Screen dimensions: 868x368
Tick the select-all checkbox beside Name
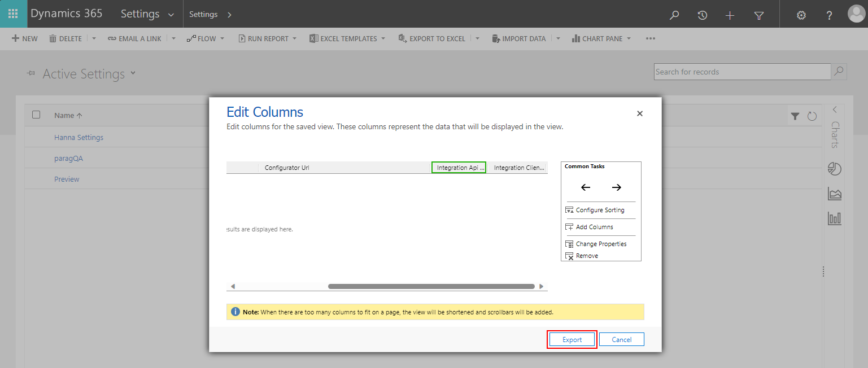point(36,115)
